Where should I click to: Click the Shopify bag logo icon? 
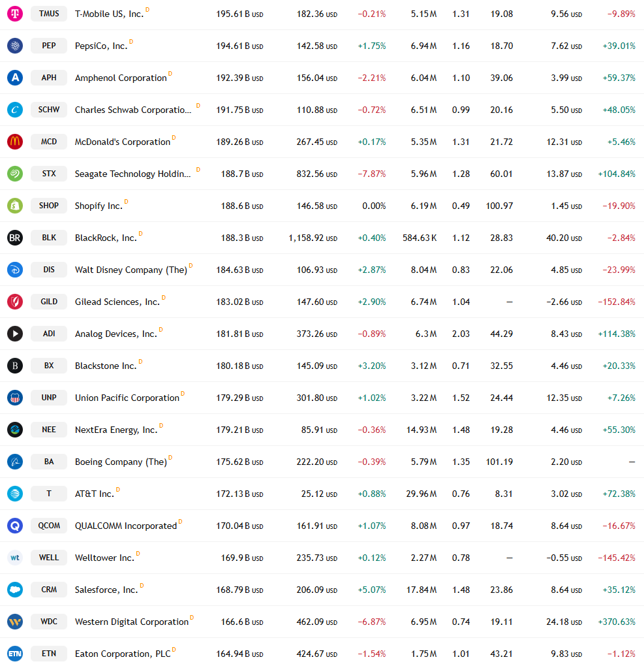tap(15, 205)
